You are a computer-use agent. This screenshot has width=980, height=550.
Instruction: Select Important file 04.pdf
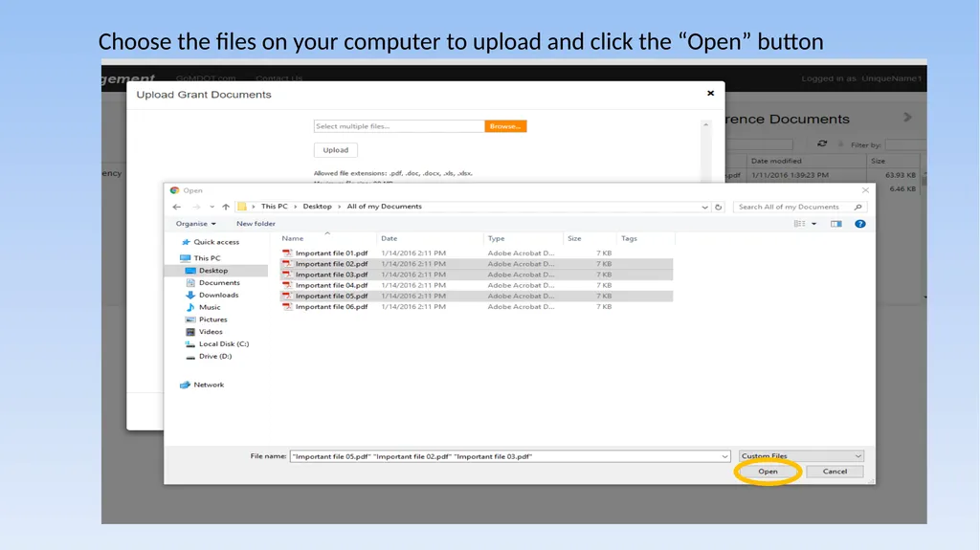(x=477, y=285)
